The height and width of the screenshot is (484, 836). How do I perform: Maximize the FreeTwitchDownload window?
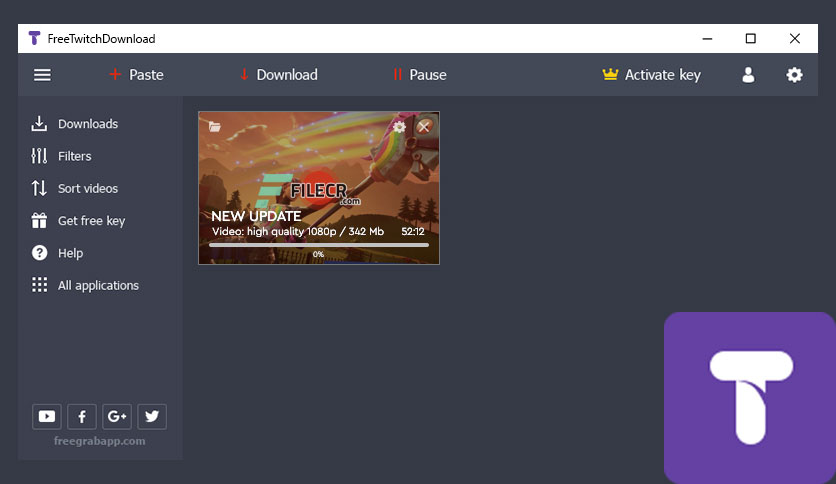coord(751,38)
